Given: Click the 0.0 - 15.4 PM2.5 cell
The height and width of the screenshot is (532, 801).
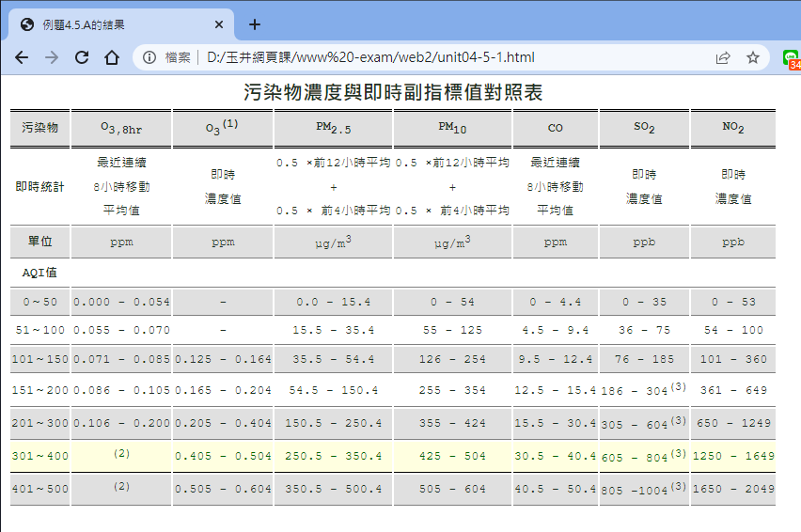Looking at the screenshot, I should click(x=333, y=303).
